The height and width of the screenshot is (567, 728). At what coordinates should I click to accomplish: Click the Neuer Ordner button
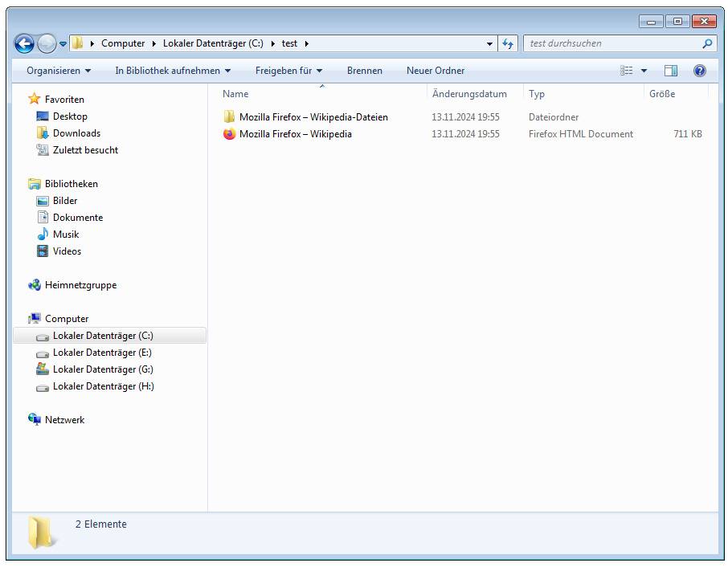click(436, 71)
